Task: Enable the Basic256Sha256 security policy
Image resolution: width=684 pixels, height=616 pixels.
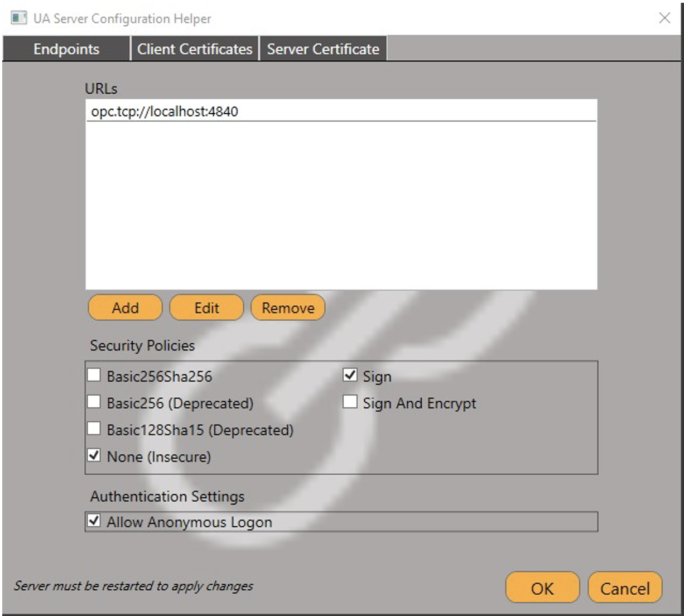Action: click(x=94, y=375)
